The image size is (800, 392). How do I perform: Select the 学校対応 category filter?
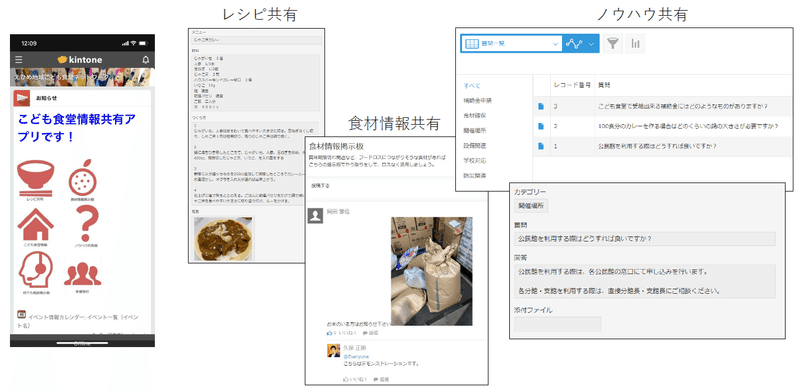(x=474, y=160)
